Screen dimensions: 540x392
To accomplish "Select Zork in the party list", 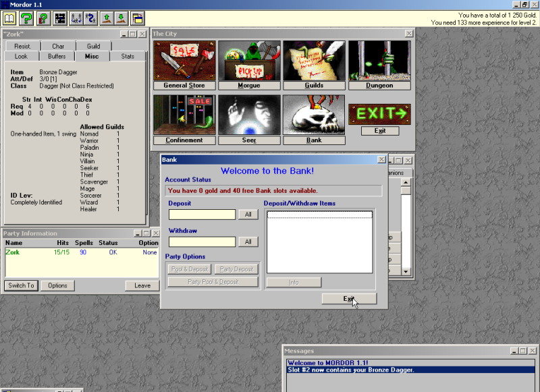I will tap(13, 252).
